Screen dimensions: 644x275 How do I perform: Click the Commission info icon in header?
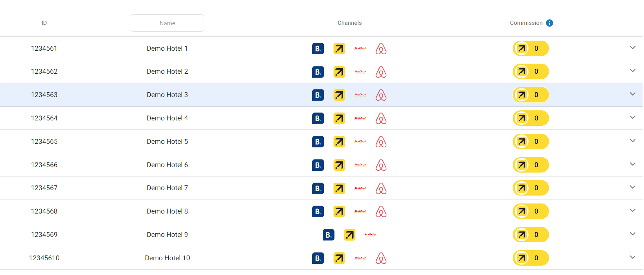[549, 23]
